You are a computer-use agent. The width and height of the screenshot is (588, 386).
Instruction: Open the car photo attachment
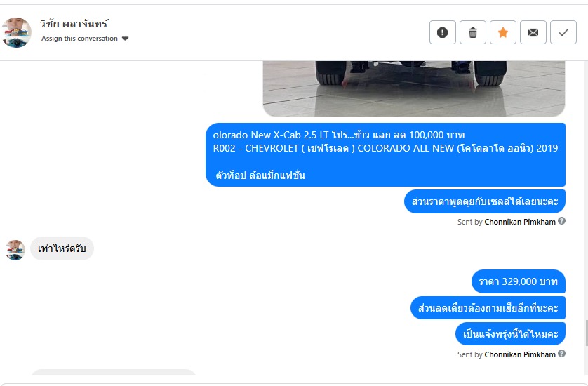[414, 88]
